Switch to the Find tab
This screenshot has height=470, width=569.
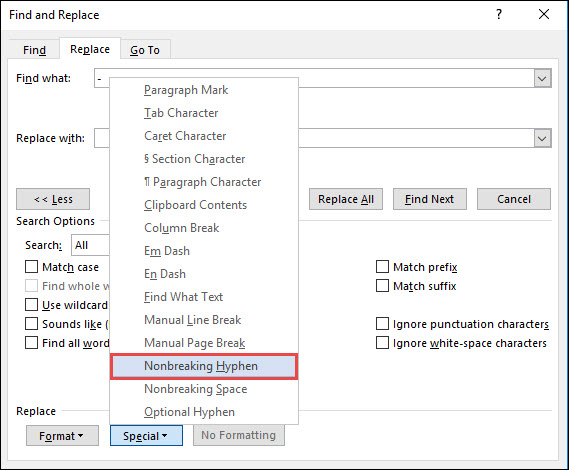pos(34,50)
